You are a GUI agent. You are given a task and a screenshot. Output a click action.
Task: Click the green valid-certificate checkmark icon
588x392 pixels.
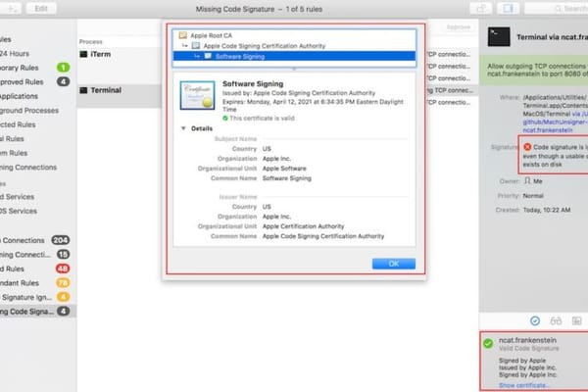(225, 119)
